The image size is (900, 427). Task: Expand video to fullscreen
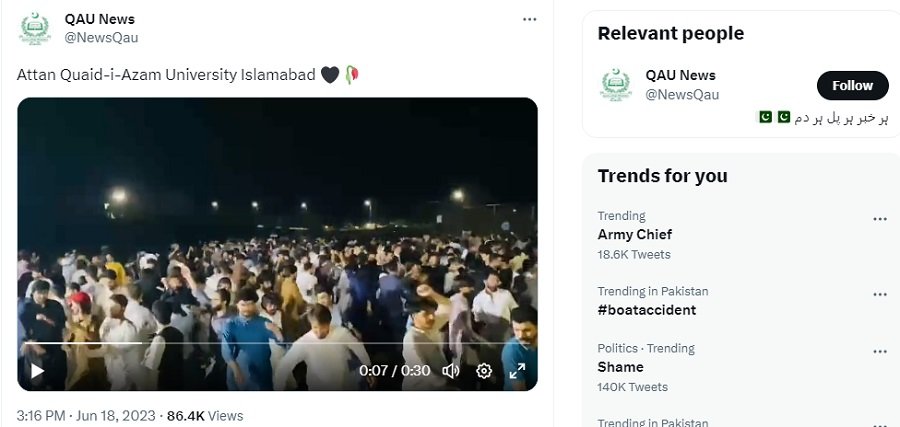[517, 371]
